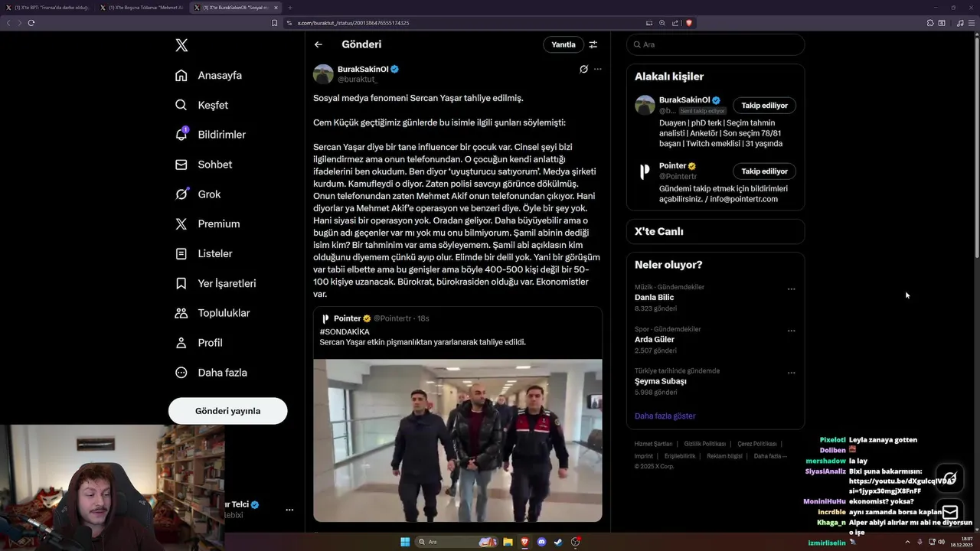
Task: Open Pointer profile in Alakalı kişiler
Action: pos(673,166)
